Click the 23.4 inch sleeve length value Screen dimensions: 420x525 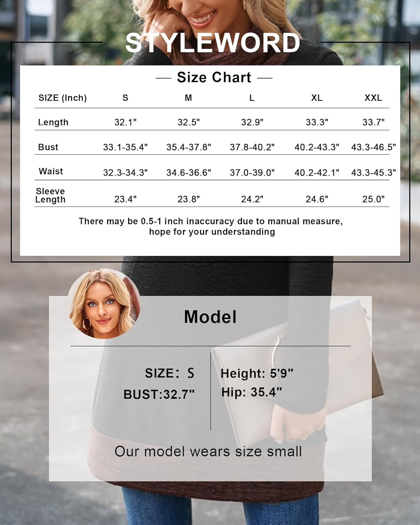point(126,197)
